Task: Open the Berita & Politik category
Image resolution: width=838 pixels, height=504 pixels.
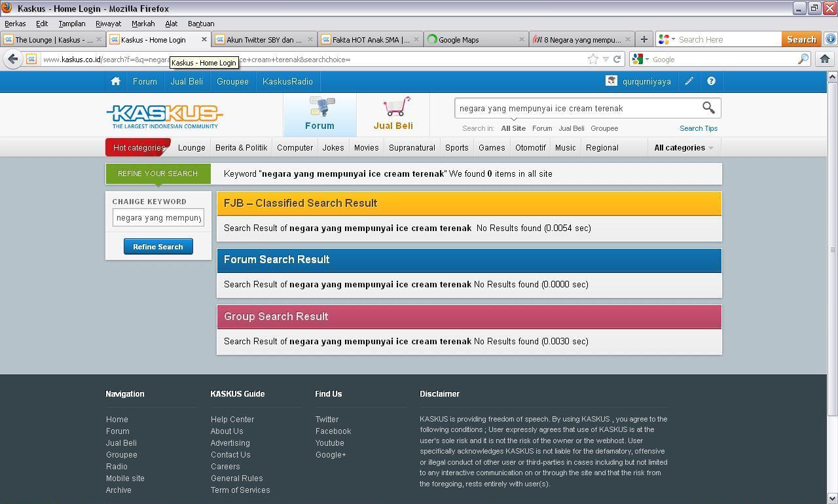Action: [x=241, y=148]
